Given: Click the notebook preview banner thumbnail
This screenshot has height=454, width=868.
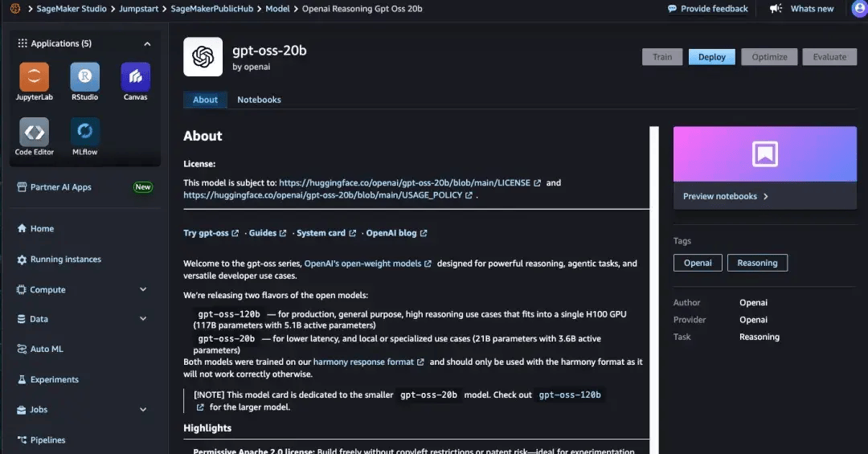Looking at the screenshot, I should tap(764, 153).
